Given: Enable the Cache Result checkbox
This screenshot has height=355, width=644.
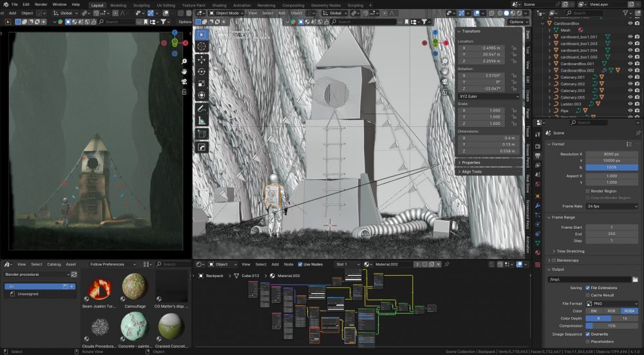Looking at the screenshot, I should pyautogui.click(x=588, y=295).
